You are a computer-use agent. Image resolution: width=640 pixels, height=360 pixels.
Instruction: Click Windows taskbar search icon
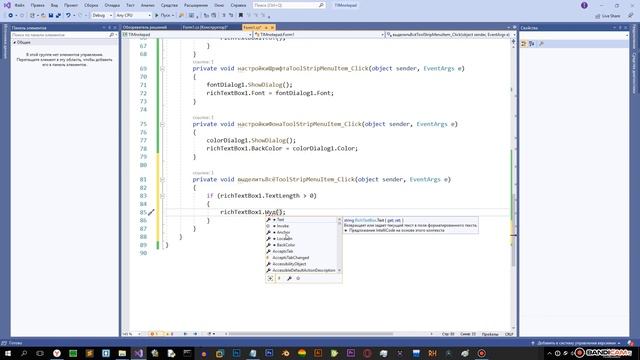coord(24,353)
